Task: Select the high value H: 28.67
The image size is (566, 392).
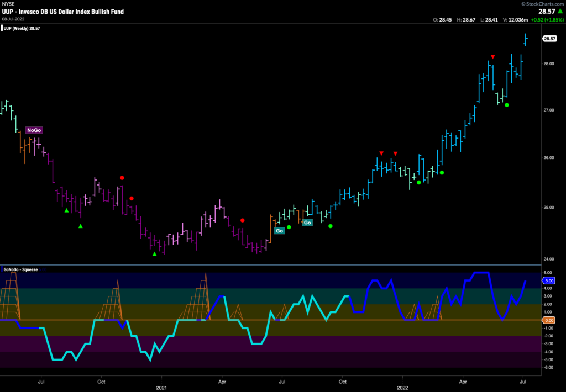Action: [466, 20]
